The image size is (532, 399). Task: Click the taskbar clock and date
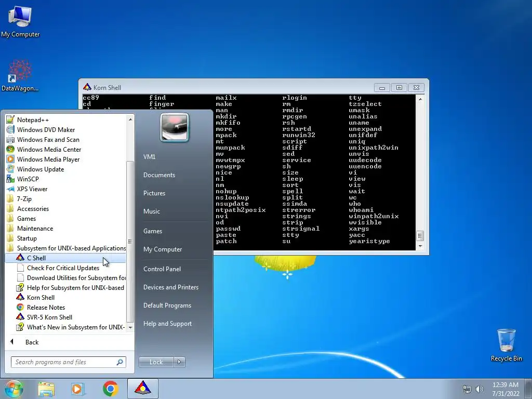506,389
